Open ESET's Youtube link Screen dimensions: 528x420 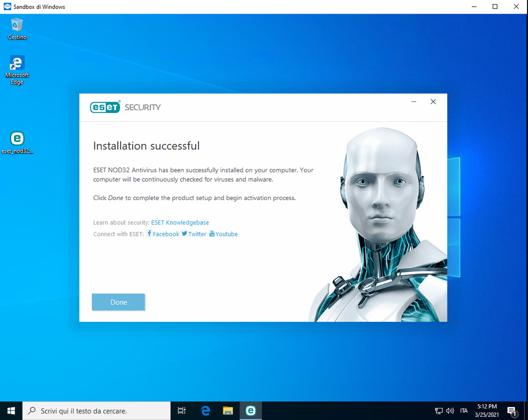[224, 234]
